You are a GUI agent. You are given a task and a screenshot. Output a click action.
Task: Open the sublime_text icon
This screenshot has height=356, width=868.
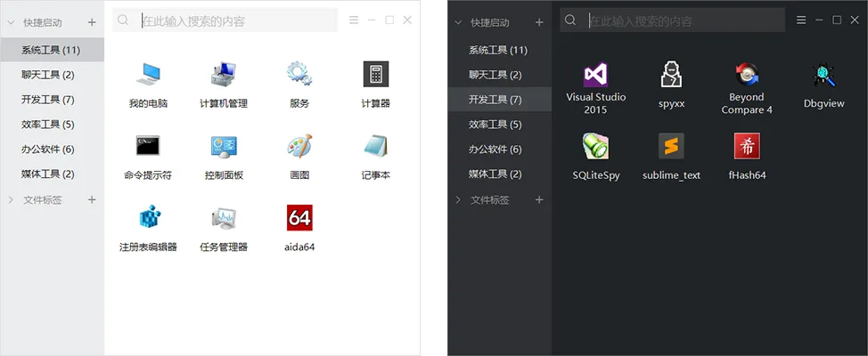coord(671,146)
